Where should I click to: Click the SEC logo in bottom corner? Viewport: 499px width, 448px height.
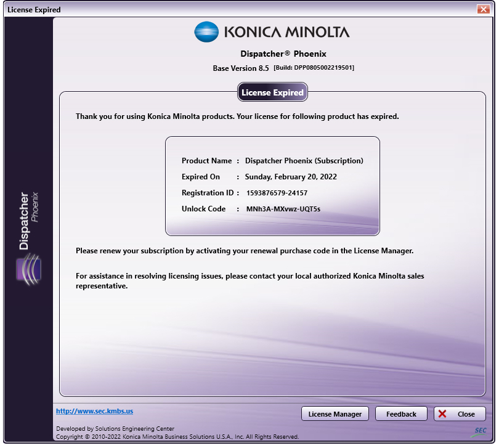(x=479, y=431)
